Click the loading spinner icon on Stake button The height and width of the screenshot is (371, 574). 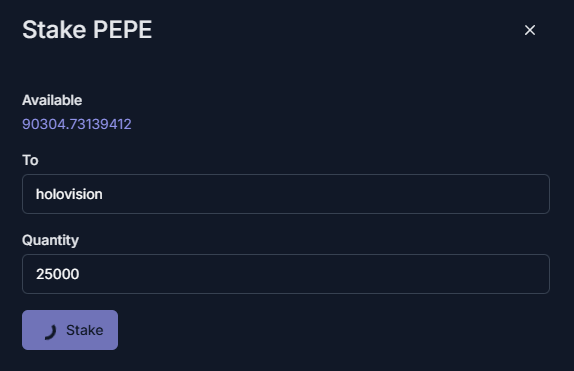click(51, 332)
